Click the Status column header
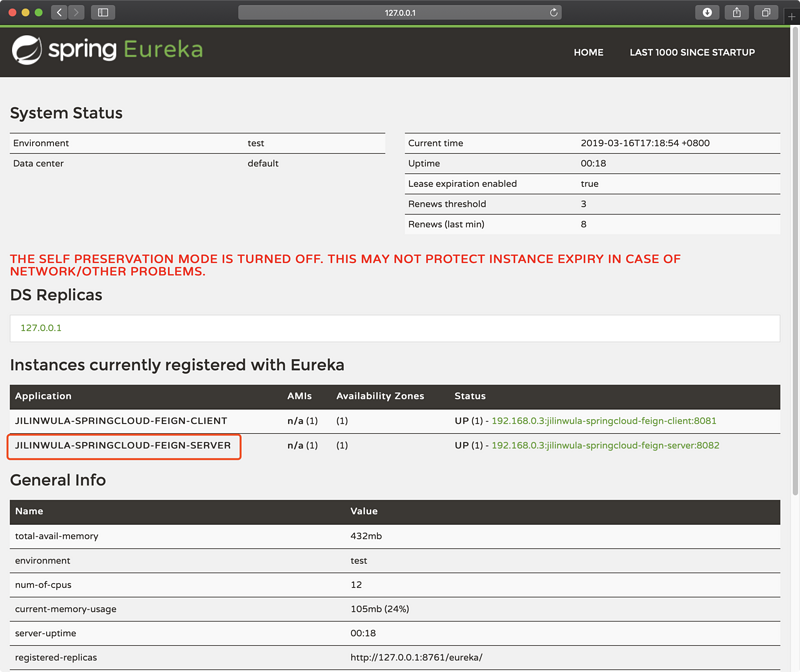This screenshot has height=672, width=800. click(470, 396)
